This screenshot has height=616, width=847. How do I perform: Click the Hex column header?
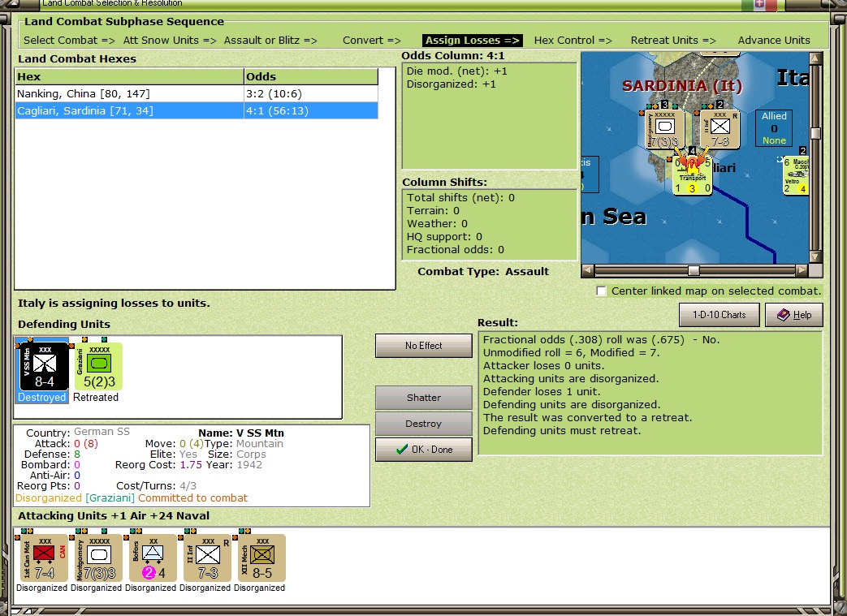tap(129, 76)
